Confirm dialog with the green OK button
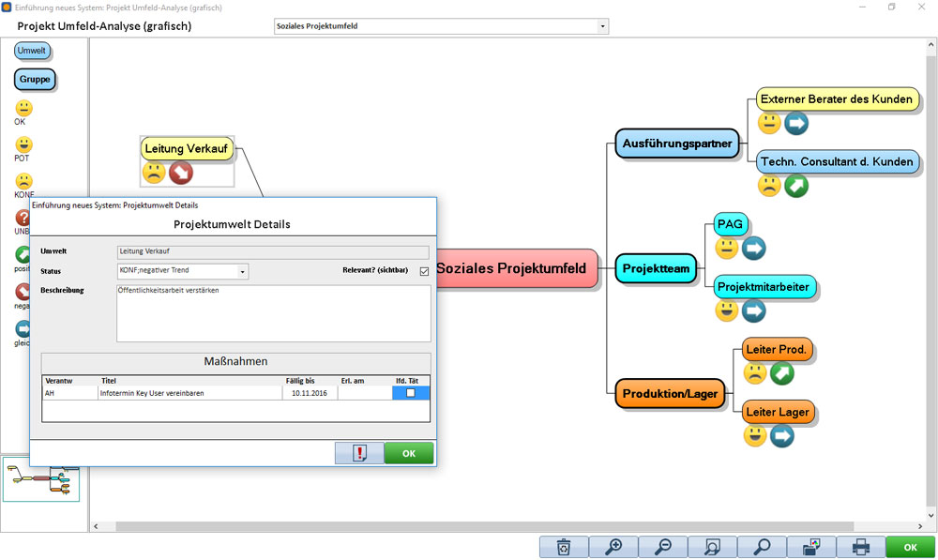 coord(408,453)
